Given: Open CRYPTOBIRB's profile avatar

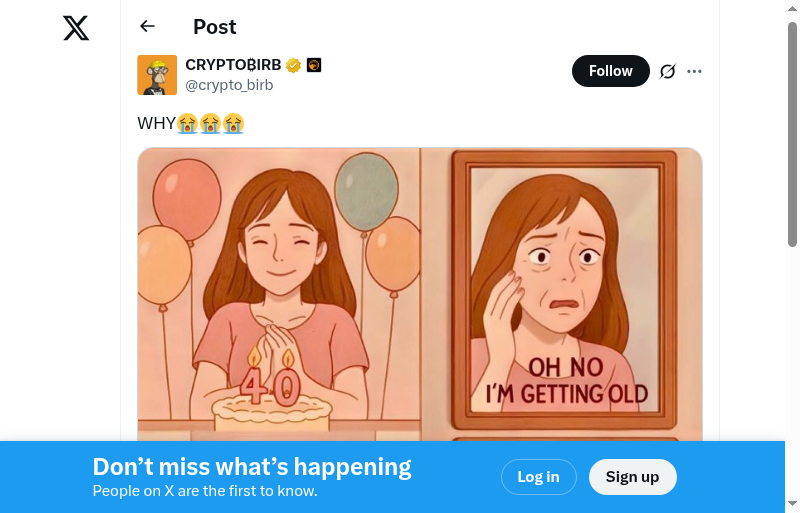Looking at the screenshot, I should pyautogui.click(x=157, y=75).
